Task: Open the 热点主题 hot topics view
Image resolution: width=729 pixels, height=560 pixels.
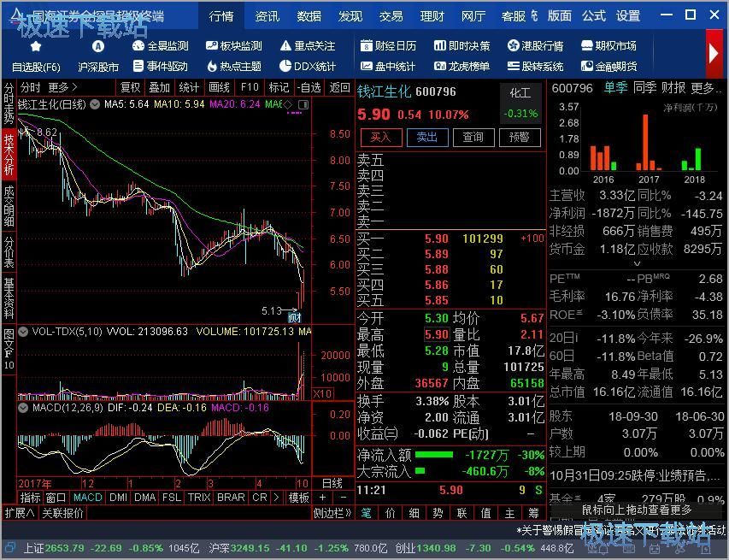Action: coord(233,66)
